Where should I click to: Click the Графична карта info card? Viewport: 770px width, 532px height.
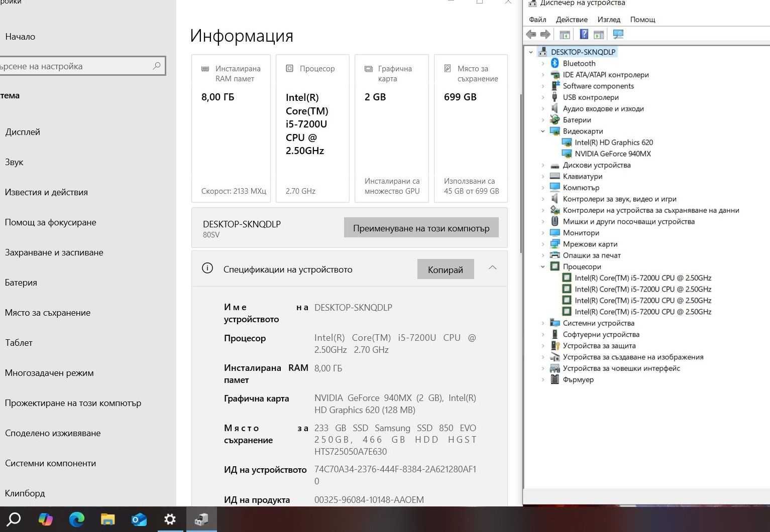click(x=392, y=128)
